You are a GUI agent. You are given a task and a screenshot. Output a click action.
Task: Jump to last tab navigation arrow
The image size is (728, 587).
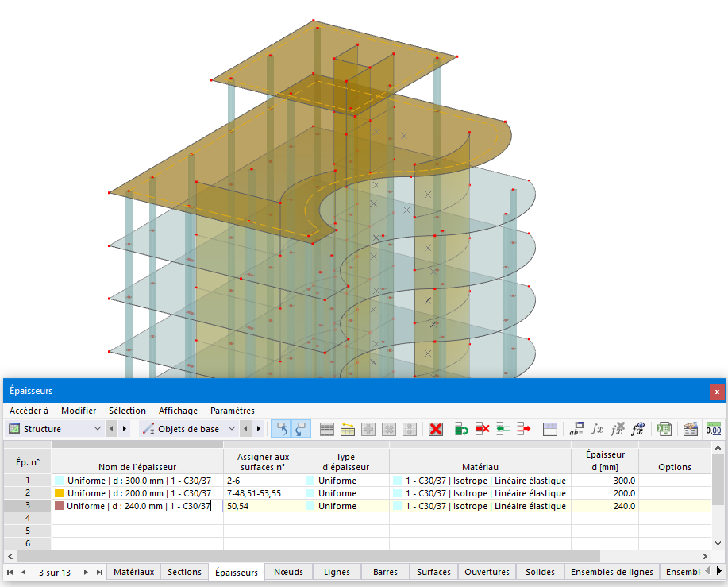(x=99, y=572)
